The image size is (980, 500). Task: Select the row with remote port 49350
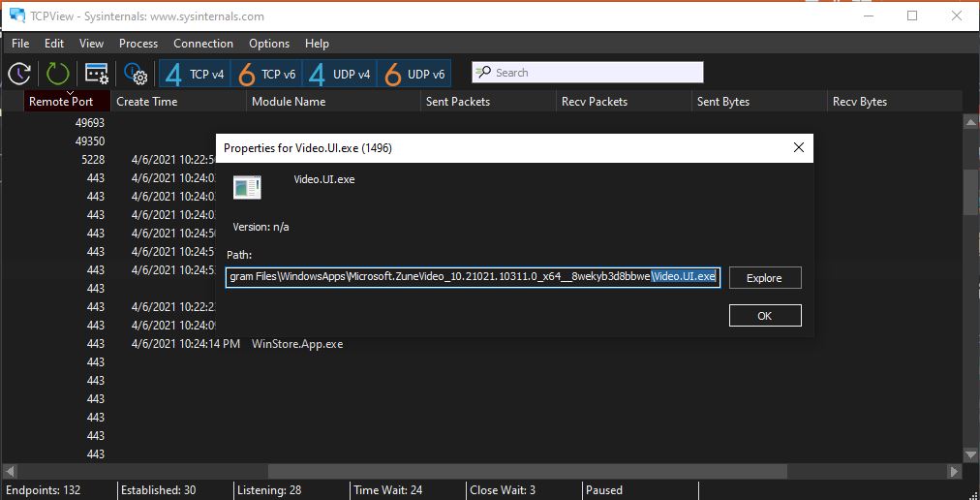(x=481, y=141)
